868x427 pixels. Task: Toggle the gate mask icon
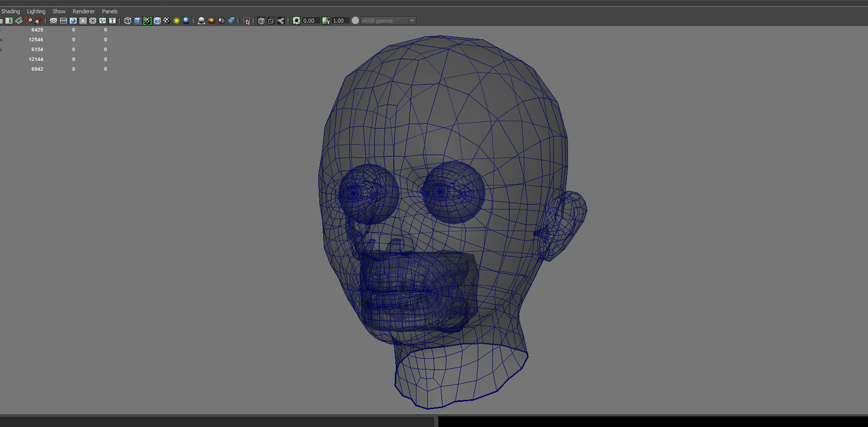(x=83, y=21)
